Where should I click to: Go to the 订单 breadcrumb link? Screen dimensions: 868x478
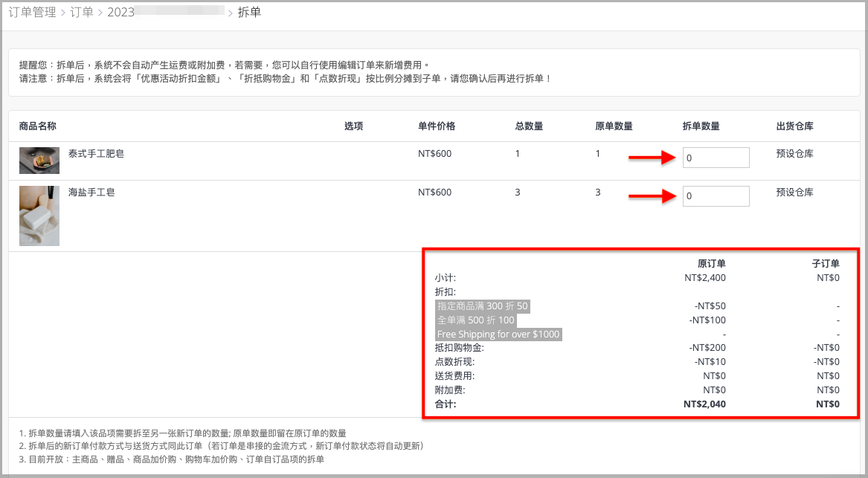click(82, 12)
